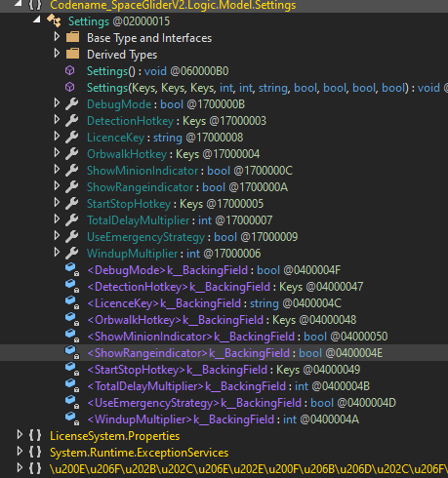Screen dimensions: 448x478
Task: Click the WindupMultiplier backing field icon
Action: (72, 418)
